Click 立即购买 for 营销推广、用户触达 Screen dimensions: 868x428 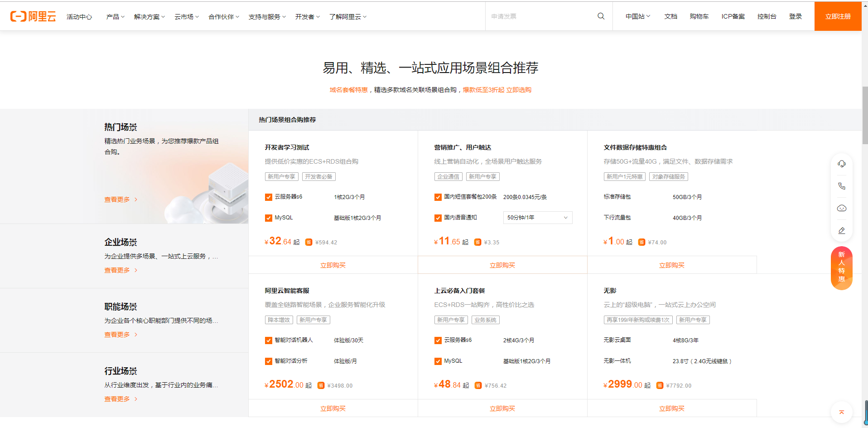point(502,265)
